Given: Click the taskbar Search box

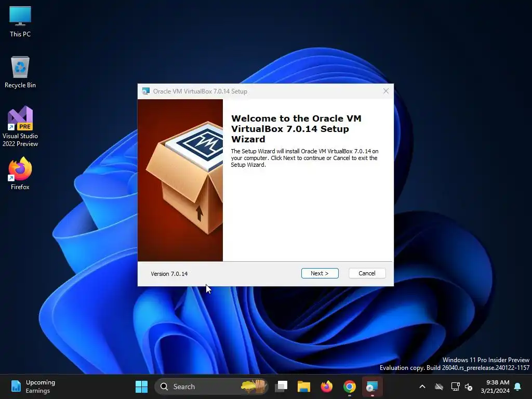Looking at the screenshot, I should click(x=211, y=387).
